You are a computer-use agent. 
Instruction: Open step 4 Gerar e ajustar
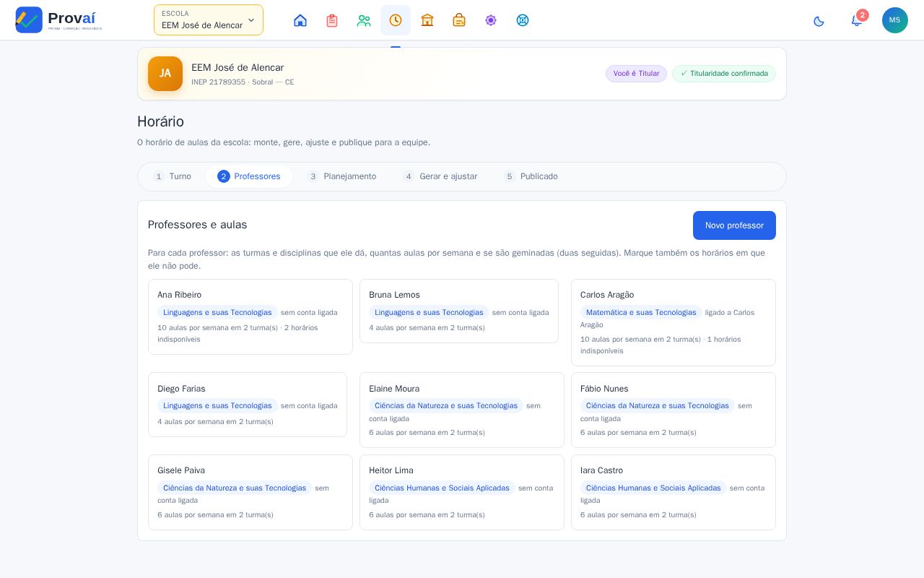pyautogui.click(x=440, y=176)
